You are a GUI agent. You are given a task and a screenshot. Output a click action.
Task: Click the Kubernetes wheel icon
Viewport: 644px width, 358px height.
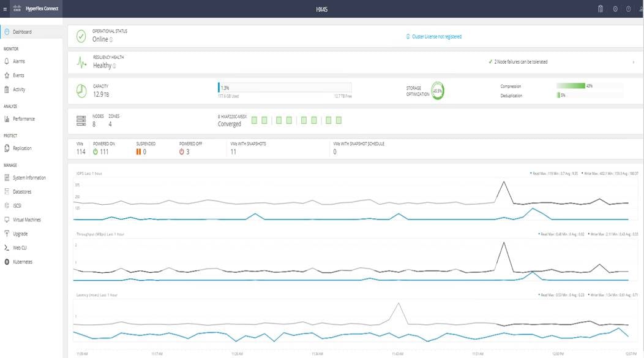click(x=7, y=262)
